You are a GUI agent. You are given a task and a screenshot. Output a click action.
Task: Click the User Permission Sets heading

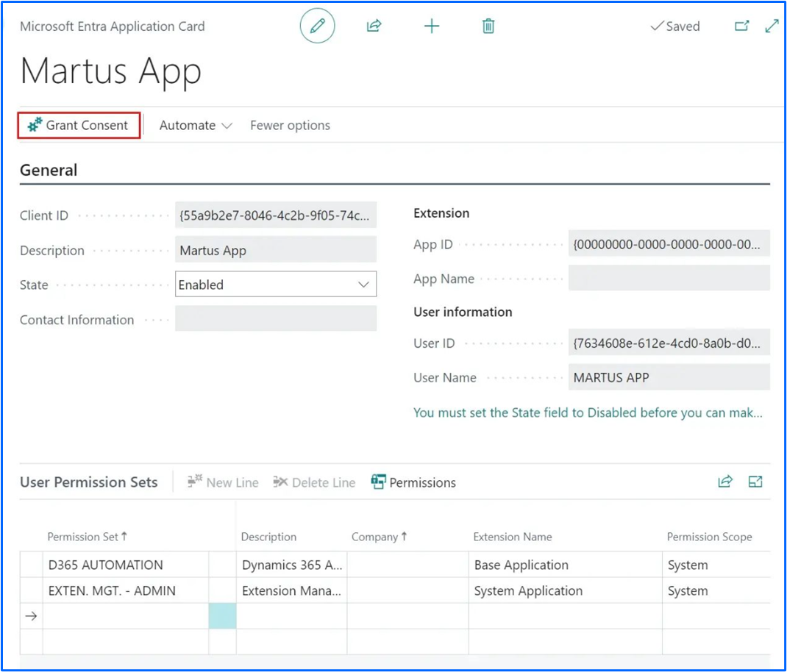(89, 482)
